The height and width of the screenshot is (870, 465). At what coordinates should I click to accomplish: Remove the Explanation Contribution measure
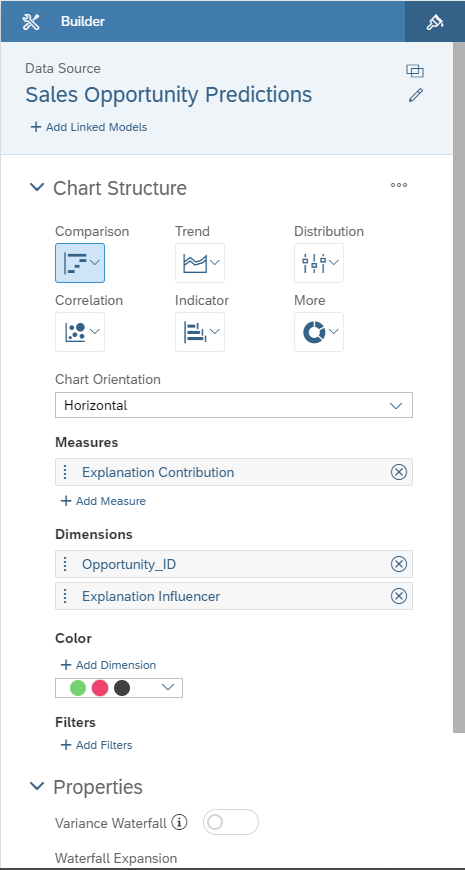[x=399, y=472]
